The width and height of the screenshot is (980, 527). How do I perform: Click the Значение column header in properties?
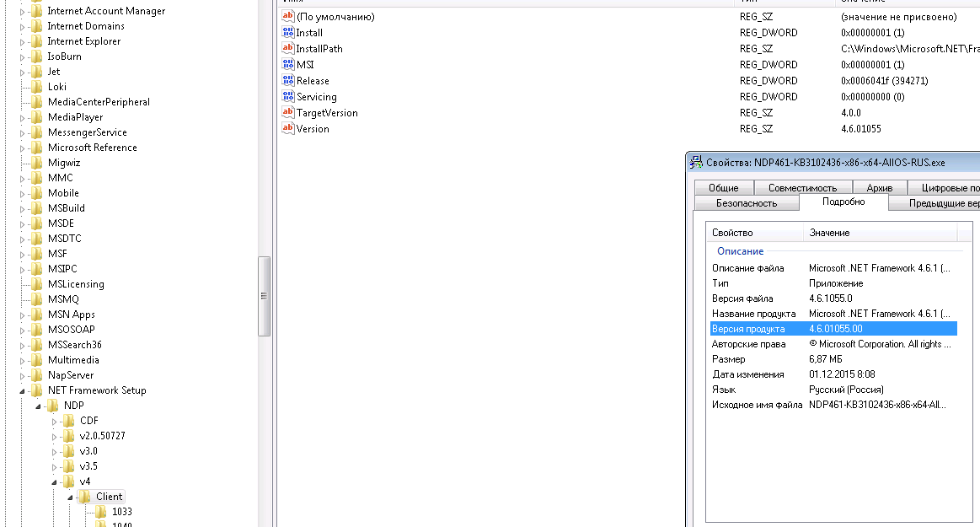[x=880, y=233]
